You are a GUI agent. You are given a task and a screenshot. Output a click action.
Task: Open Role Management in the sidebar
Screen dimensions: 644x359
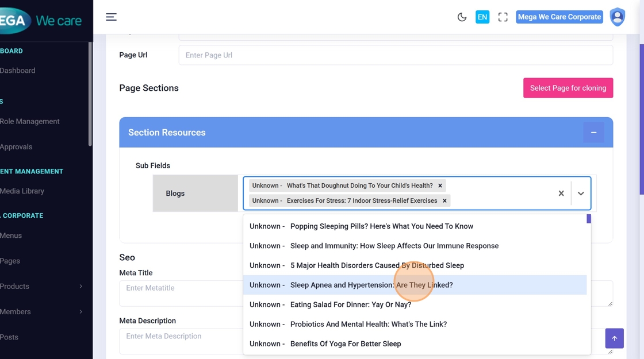click(x=30, y=121)
